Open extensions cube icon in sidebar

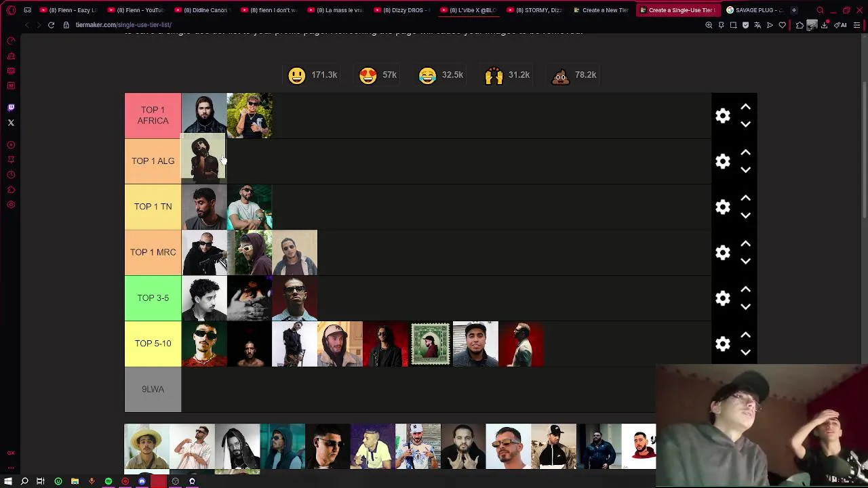pyautogui.click(x=11, y=190)
